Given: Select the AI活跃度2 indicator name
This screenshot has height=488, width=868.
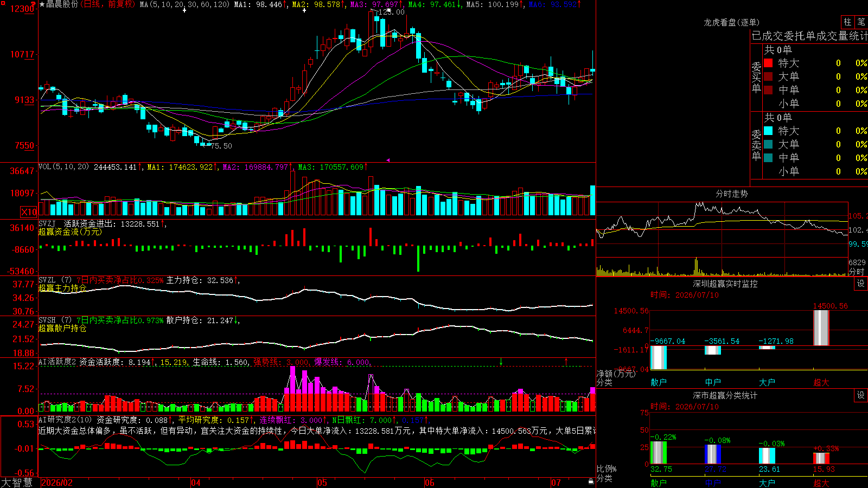Looking at the screenshot, I should tap(58, 362).
